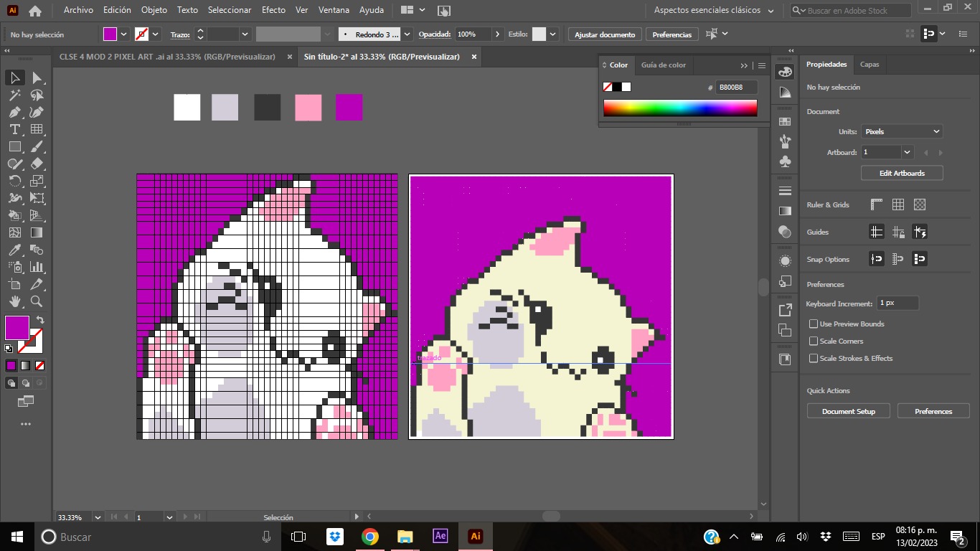Image resolution: width=980 pixels, height=551 pixels.
Task: Open the Artboard number dropdown
Action: coord(908,152)
